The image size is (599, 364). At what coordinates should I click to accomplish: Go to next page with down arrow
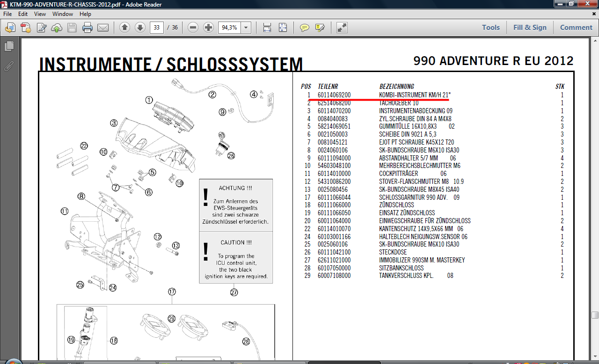tap(140, 28)
